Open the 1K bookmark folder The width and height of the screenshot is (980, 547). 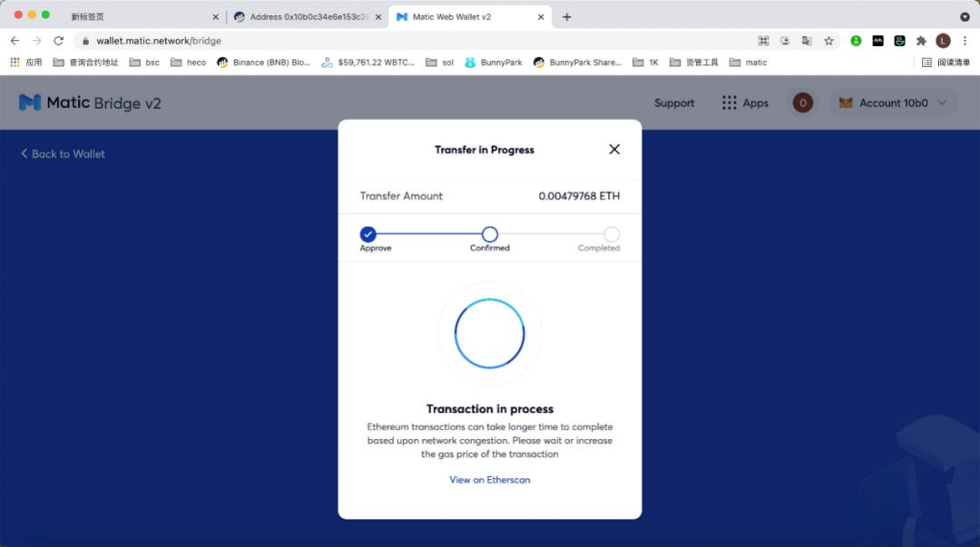pos(646,63)
